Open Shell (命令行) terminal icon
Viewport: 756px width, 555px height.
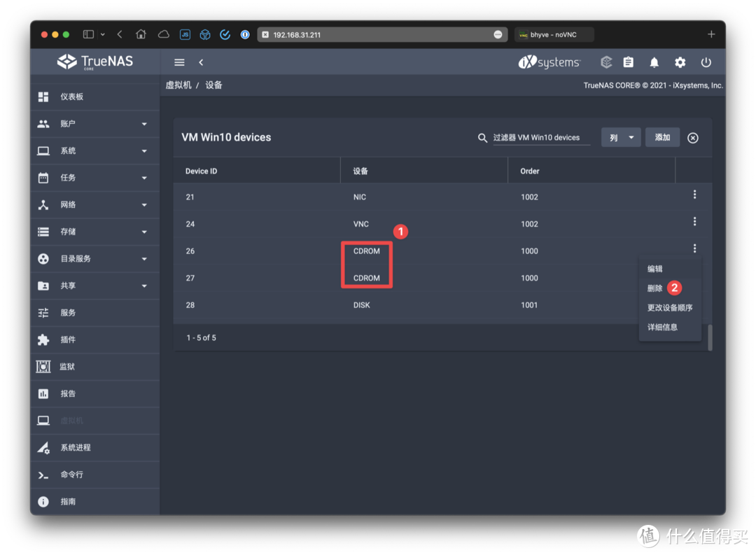pos(43,475)
